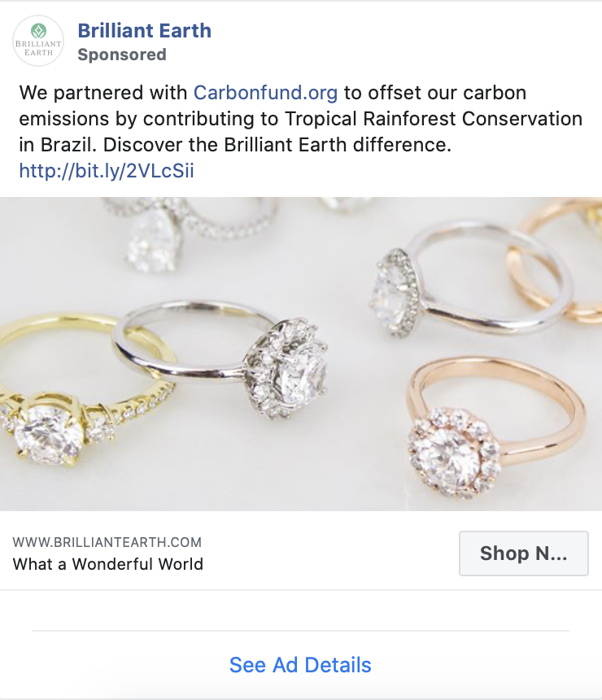Click the ad description paragraph text
This screenshot has width=602, height=700.
point(300,119)
